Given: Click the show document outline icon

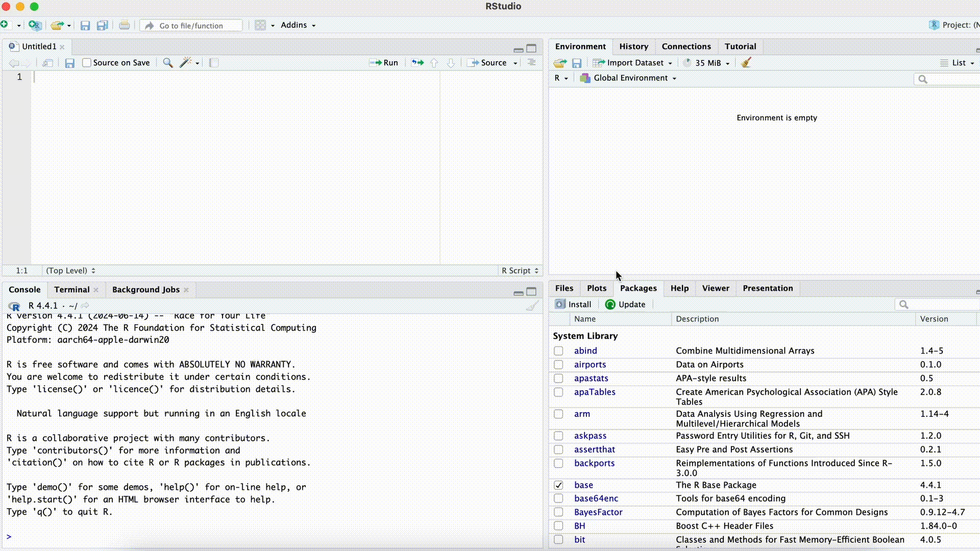Looking at the screenshot, I should [531, 62].
